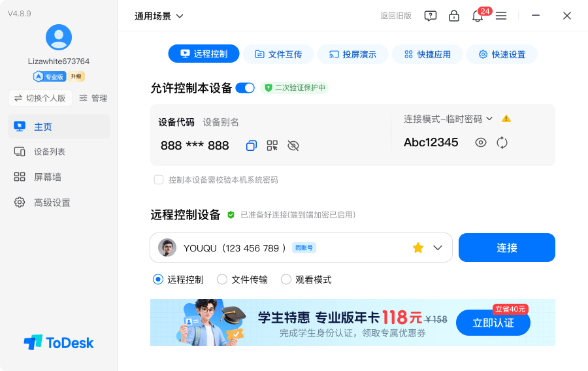The image size is (588, 371).
Task: Click 二次验证保护中 badge
Action: click(295, 88)
